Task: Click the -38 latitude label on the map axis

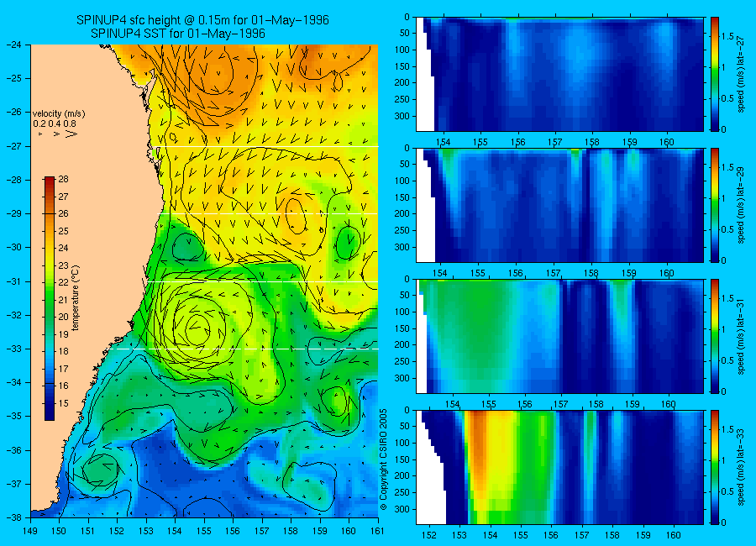Action: tap(14, 517)
